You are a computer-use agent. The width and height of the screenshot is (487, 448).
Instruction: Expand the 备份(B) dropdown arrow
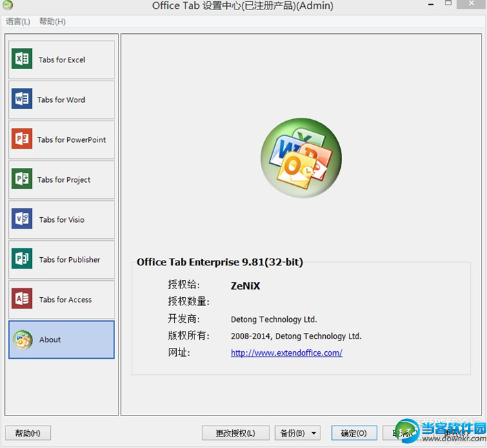tap(314, 433)
